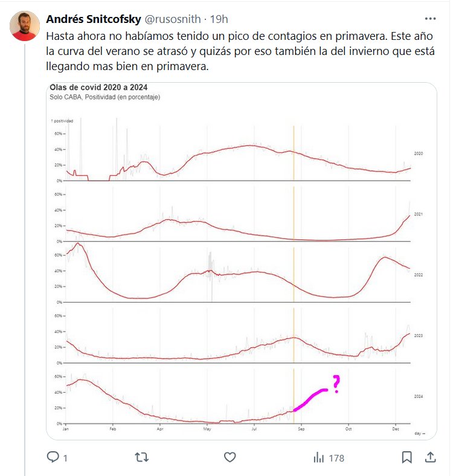
Task: Reply to Andrés Snitcofsky's tweet
Action: tap(53, 457)
